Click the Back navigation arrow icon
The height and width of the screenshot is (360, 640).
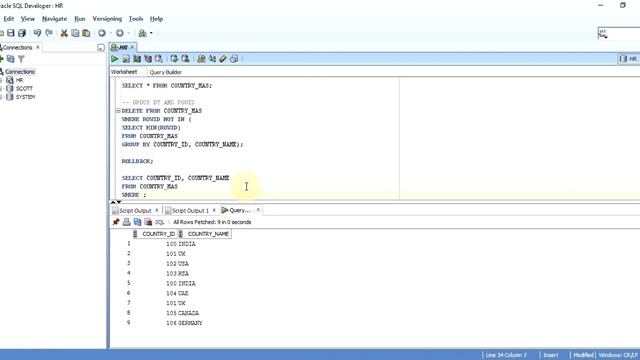coord(102,33)
